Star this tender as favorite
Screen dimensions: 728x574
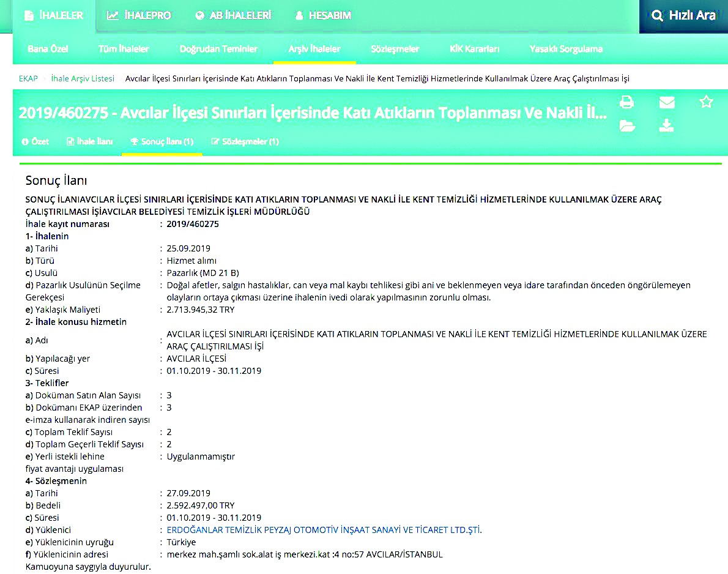coord(707,102)
